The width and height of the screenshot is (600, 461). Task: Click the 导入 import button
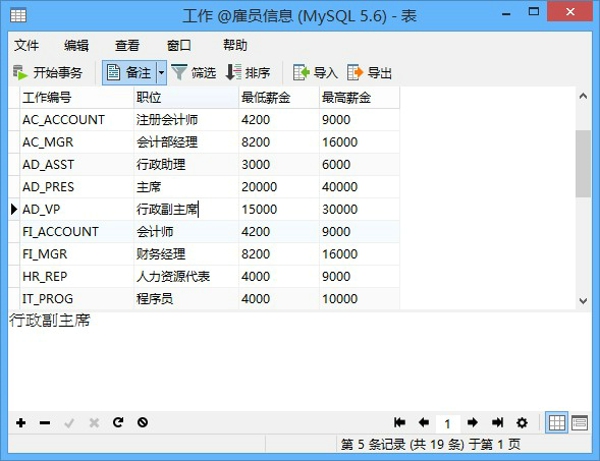tap(315, 72)
